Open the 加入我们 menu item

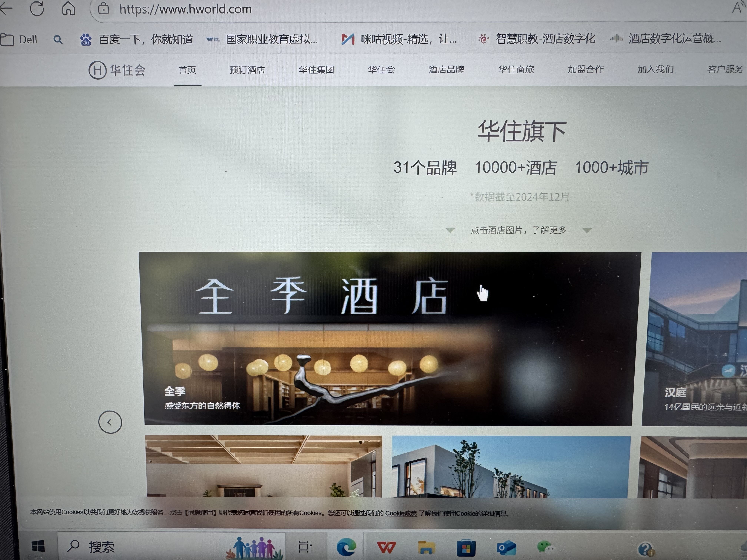click(655, 69)
